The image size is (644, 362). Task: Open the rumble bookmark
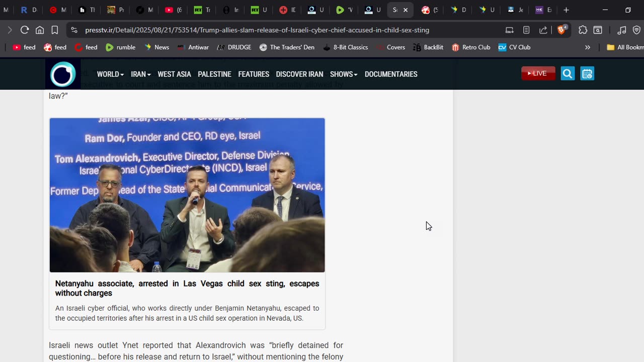120,47
